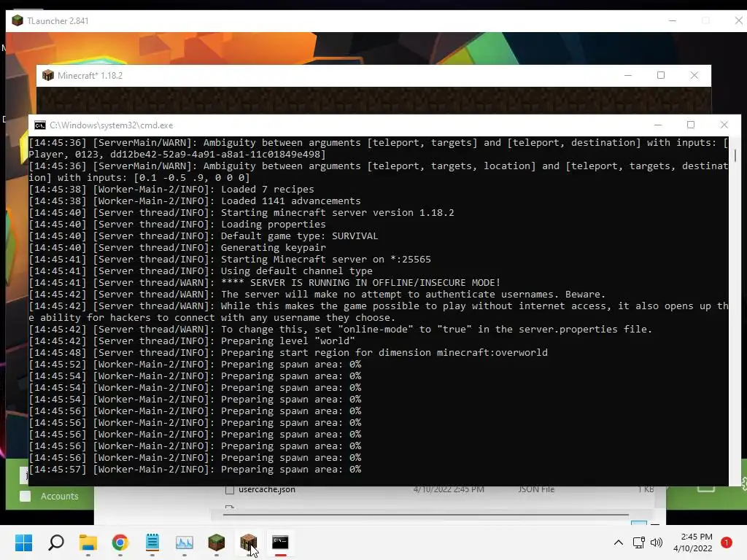Click "Starting Minecraft server on *:25565" line
Image resolution: width=747 pixels, height=560 pixels.
click(230, 259)
